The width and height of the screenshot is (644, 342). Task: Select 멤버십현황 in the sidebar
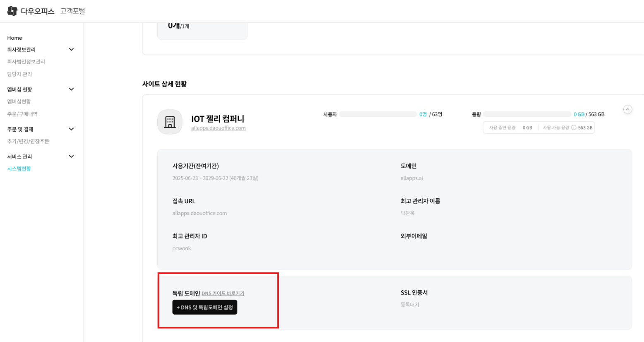click(x=19, y=101)
